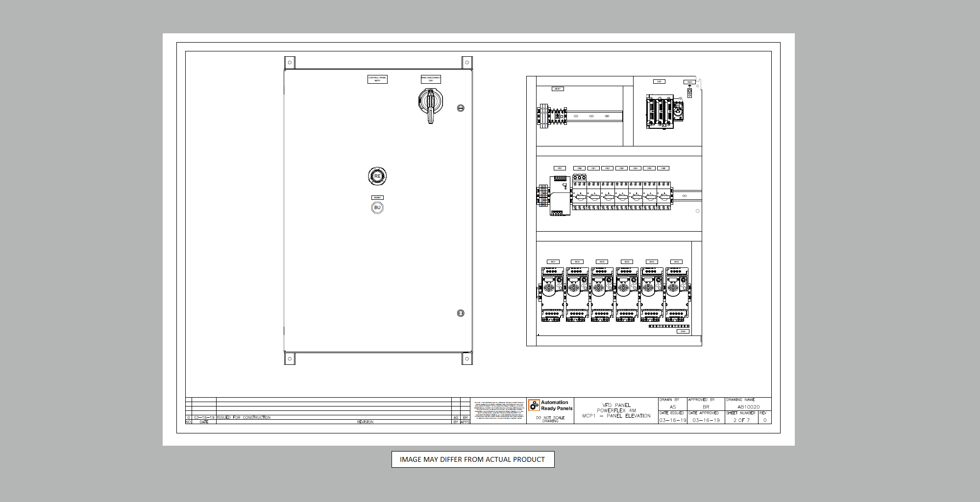The height and width of the screenshot is (502, 980).
Task: Click the ground terminal bar below drives
Action: click(x=669, y=326)
